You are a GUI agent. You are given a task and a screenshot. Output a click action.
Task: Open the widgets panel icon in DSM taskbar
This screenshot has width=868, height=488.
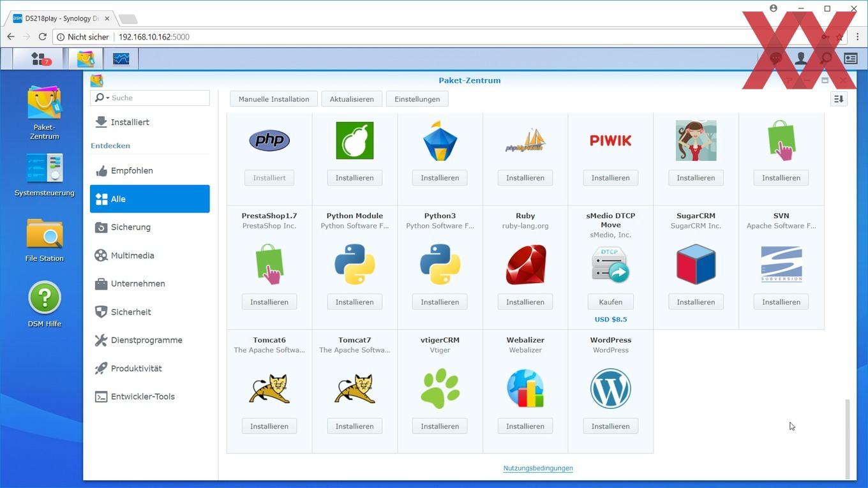coord(851,59)
